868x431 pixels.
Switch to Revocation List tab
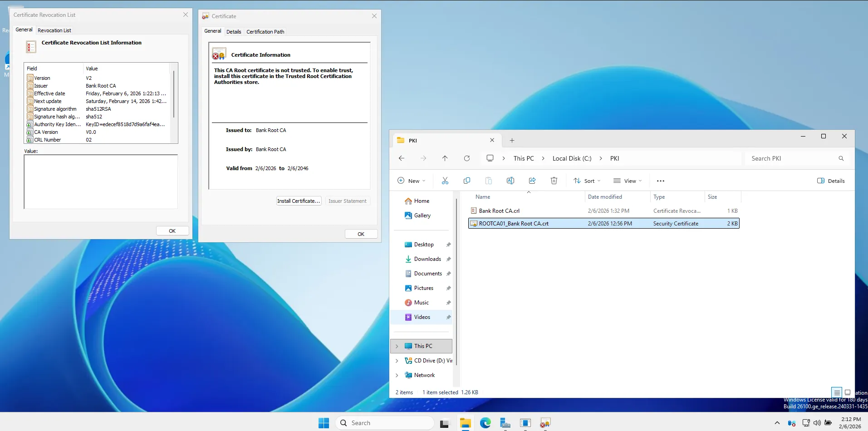pyautogui.click(x=54, y=30)
